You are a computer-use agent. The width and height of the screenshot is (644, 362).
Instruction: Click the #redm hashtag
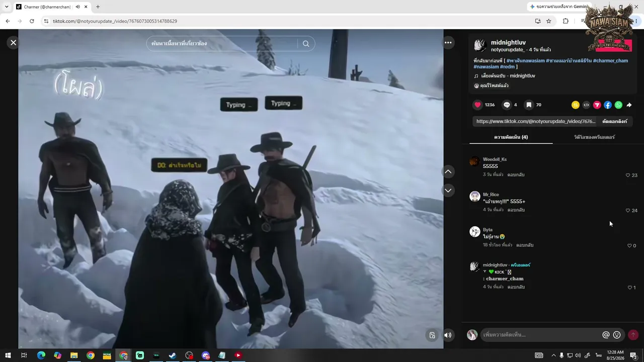tap(507, 67)
